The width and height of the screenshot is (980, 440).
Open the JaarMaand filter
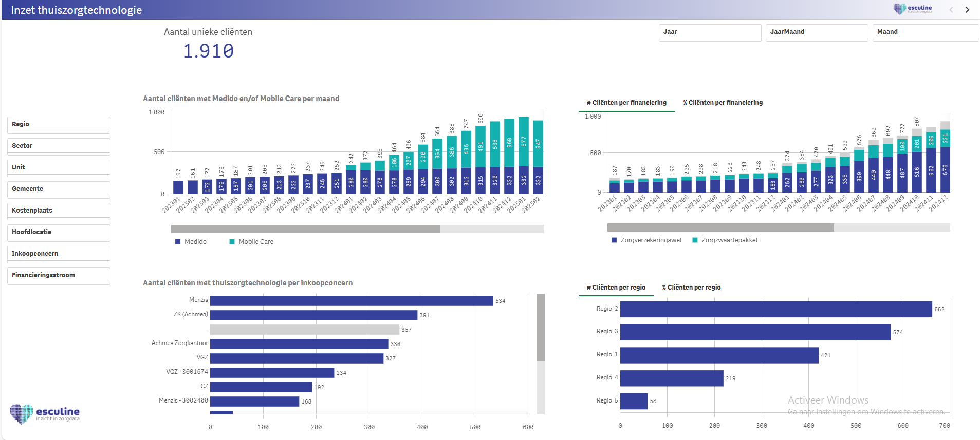click(816, 32)
